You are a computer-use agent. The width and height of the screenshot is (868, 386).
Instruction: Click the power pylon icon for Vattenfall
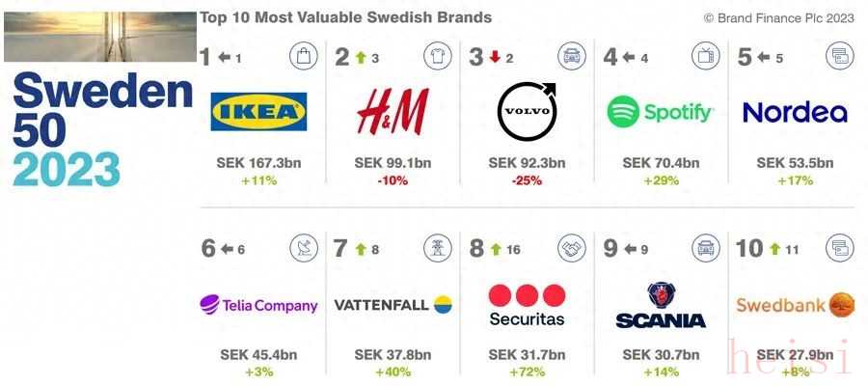coord(438,248)
